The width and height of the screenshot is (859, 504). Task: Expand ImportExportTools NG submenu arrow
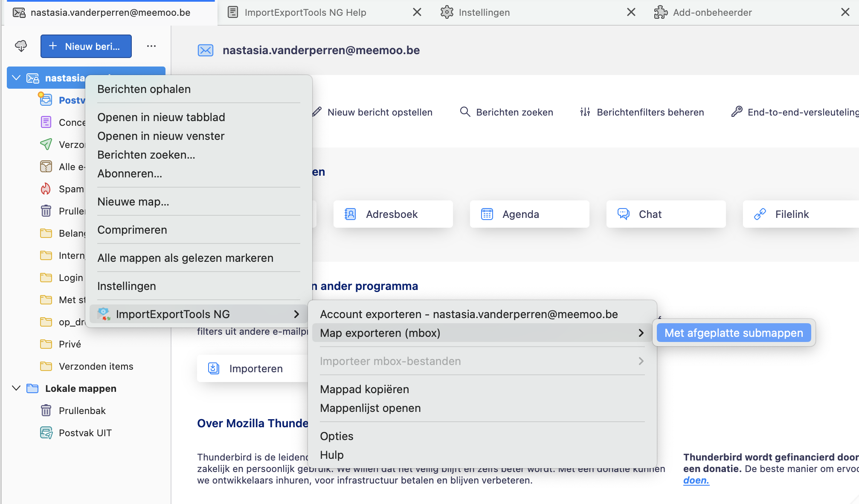click(x=296, y=314)
